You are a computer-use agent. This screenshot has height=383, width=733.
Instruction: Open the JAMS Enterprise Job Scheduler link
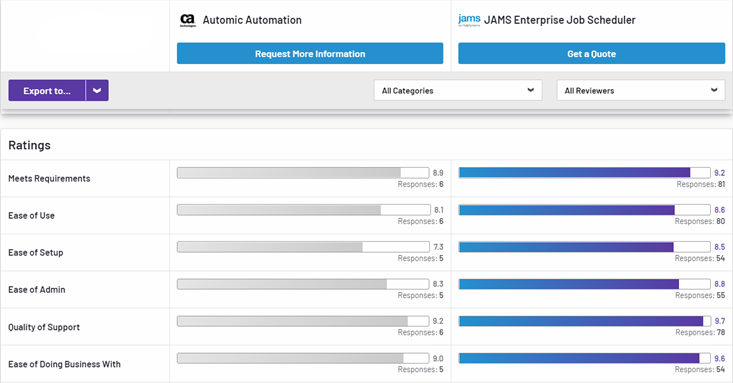point(560,20)
